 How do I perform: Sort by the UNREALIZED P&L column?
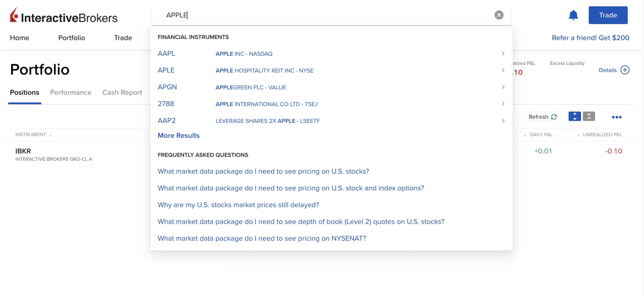pos(599,135)
